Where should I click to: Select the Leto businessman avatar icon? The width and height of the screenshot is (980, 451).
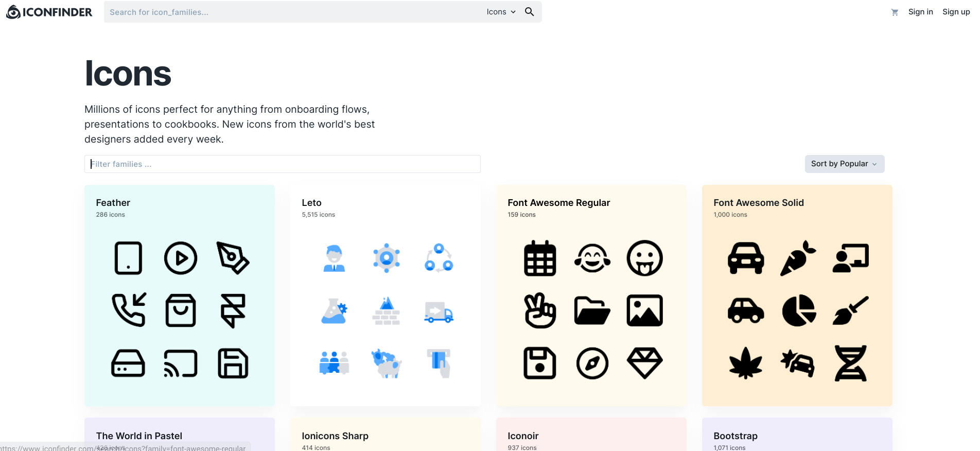coord(334,258)
